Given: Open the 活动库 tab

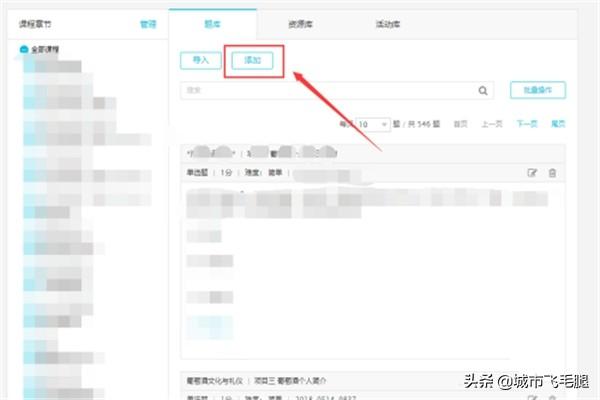Looking at the screenshot, I should pyautogui.click(x=388, y=24).
